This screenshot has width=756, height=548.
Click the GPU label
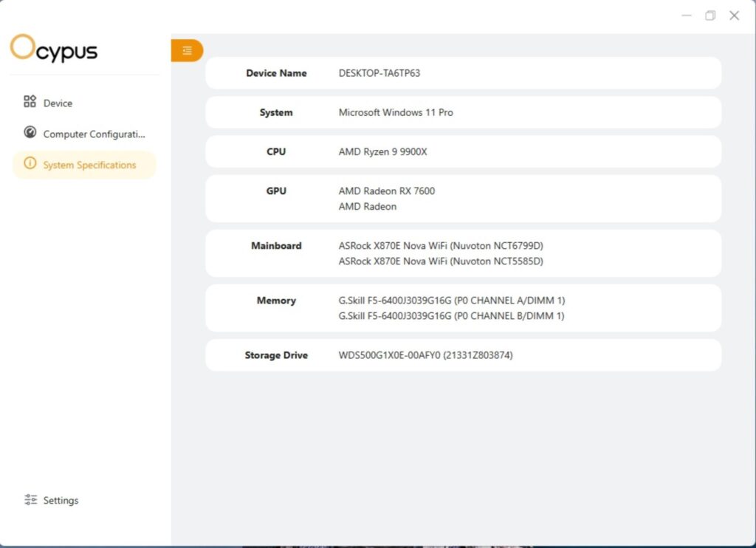click(x=276, y=191)
